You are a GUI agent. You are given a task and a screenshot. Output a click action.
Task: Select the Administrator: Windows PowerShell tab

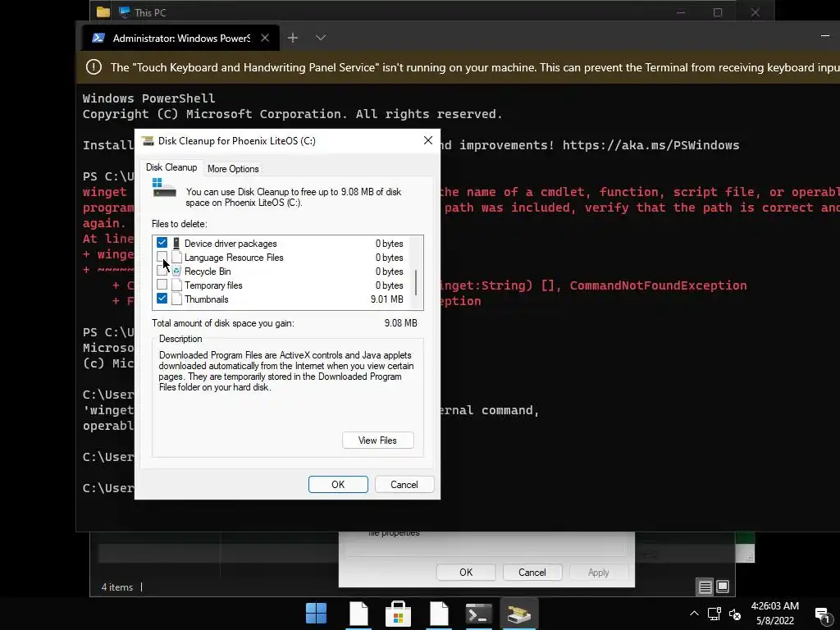(x=180, y=38)
